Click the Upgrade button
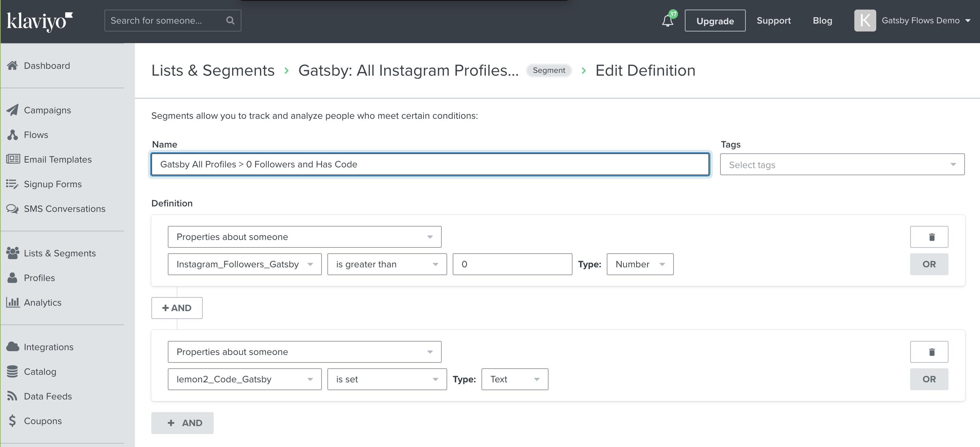This screenshot has height=447, width=980. (x=715, y=21)
